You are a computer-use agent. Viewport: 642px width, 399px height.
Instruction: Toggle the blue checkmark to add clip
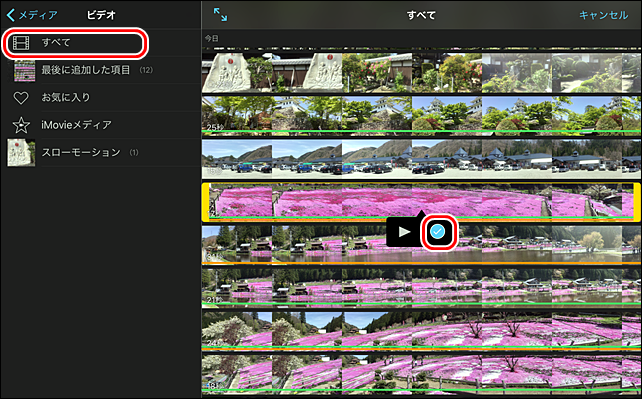click(438, 232)
